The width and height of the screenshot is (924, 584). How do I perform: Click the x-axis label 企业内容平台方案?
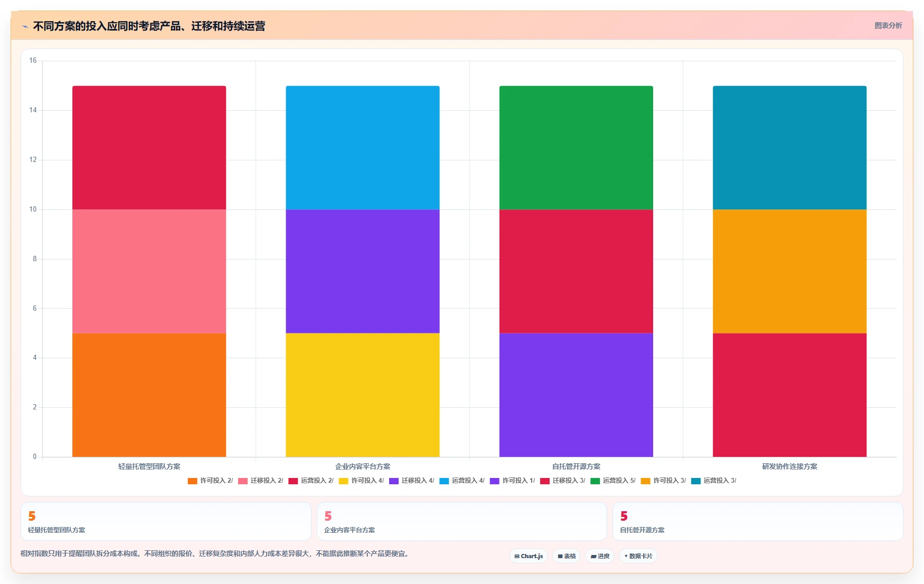point(363,466)
